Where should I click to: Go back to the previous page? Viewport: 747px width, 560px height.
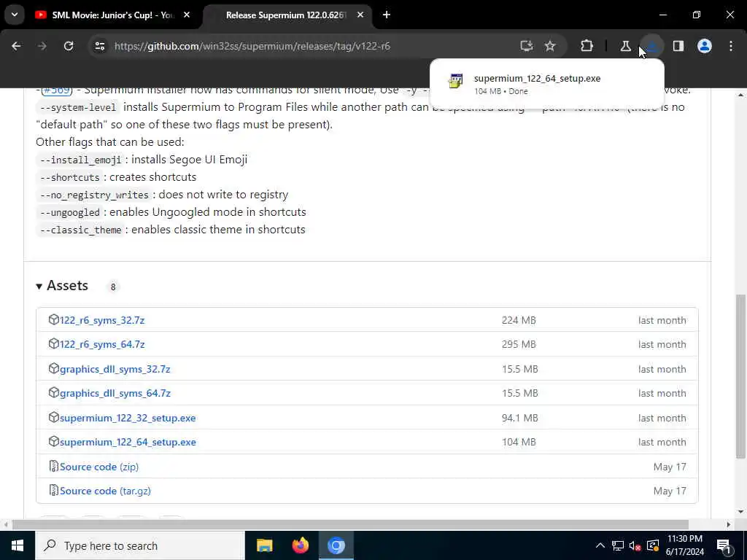[x=16, y=46]
